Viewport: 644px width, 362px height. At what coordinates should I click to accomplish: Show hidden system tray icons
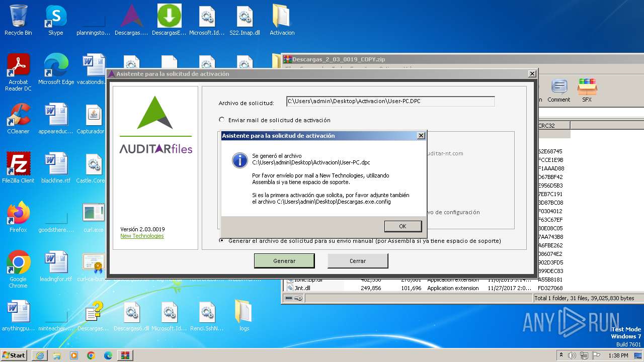(560, 355)
